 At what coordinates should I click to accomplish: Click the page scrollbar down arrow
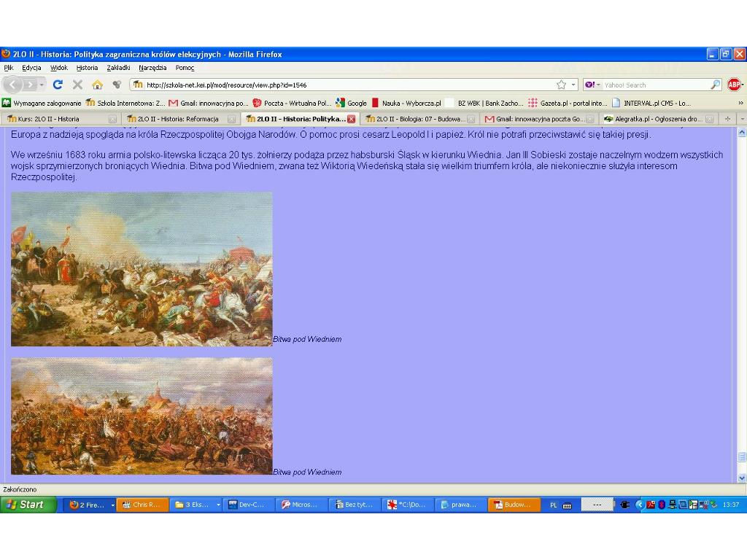coord(742,478)
